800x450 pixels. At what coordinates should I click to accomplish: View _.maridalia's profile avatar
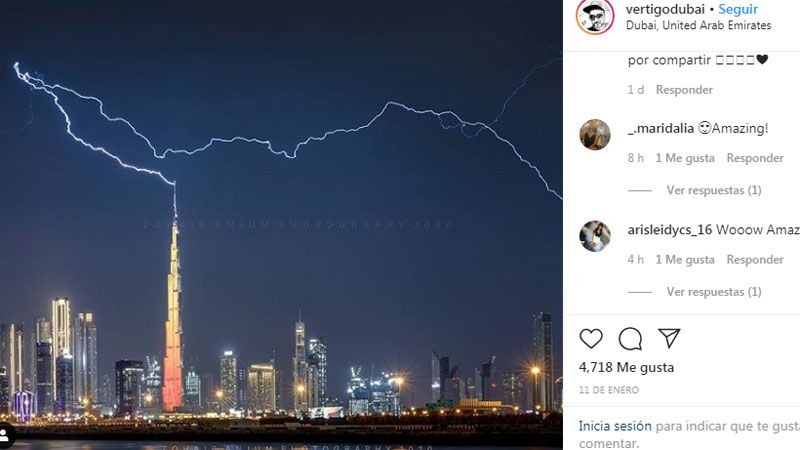pos(595,135)
